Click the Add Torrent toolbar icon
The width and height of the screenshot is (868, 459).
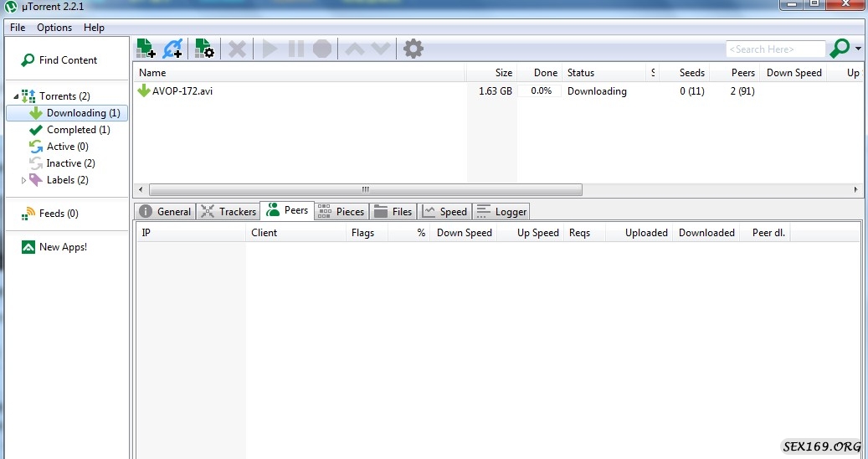[x=146, y=49]
